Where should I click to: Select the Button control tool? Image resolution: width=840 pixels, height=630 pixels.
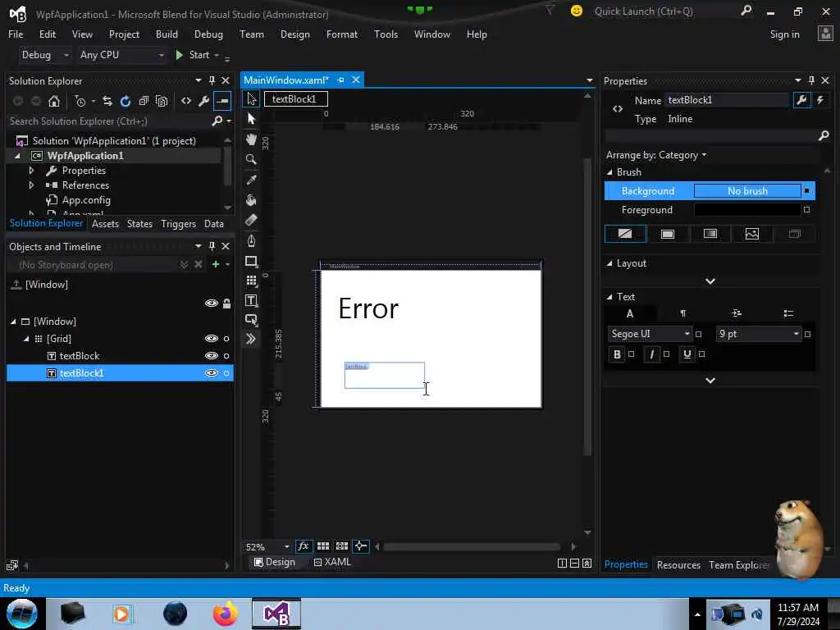(251, 320)
